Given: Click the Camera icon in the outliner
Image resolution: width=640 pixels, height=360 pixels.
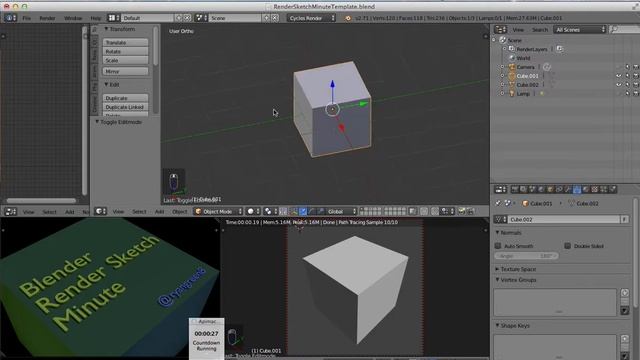Looking at the screenshot, I should pyautogui.click(x=512, y=67).
